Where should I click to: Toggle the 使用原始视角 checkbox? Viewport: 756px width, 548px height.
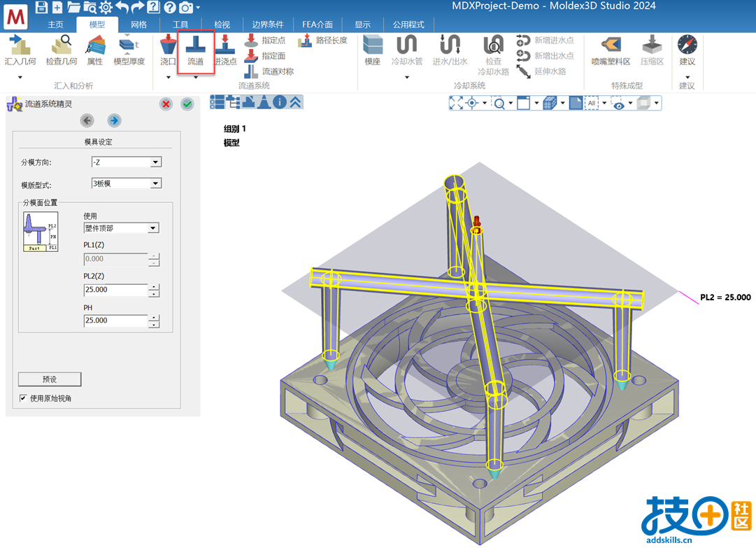[22, 398]
